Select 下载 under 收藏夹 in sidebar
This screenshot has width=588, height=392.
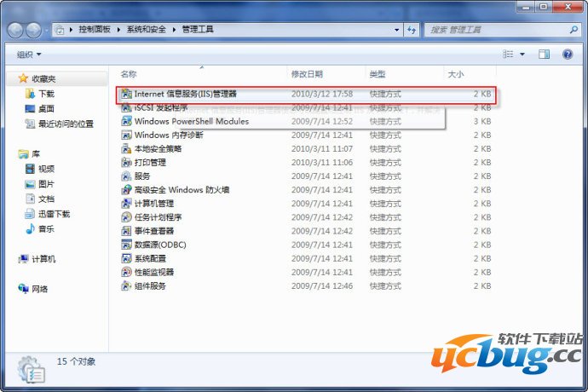point(45,94)
